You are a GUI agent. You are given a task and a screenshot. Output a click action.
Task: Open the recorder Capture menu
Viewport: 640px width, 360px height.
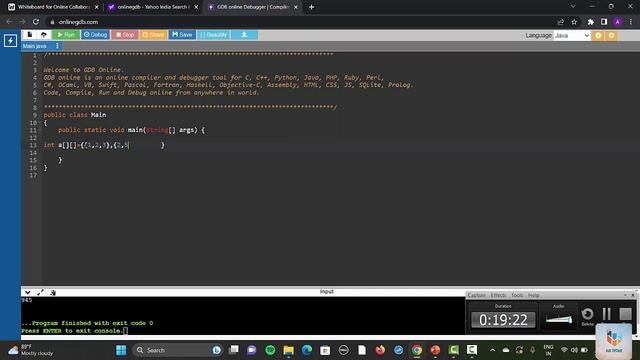pyautogui.click(x=476, y=295)
